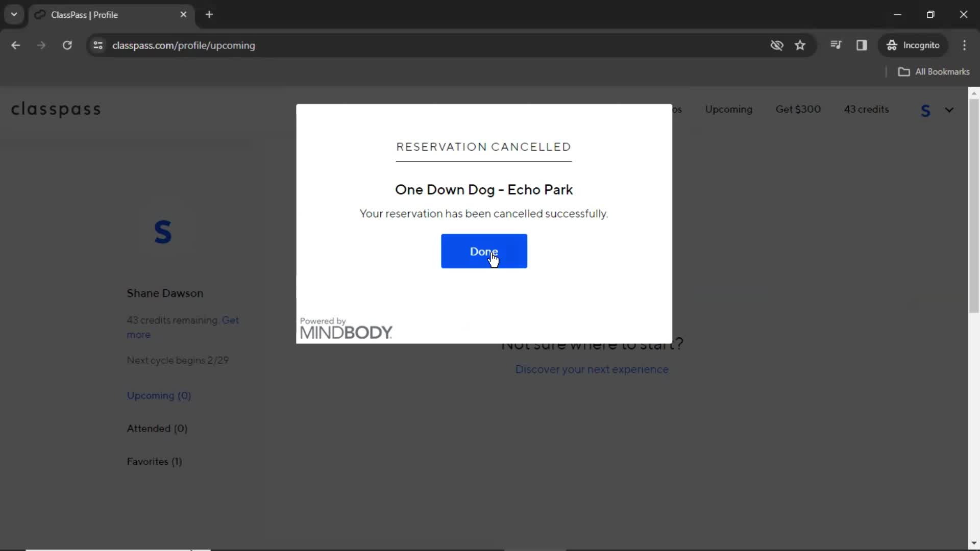This screenshot has width=980, height=551.
Task: View site information icon in address bar
Action: coord(98,45)
